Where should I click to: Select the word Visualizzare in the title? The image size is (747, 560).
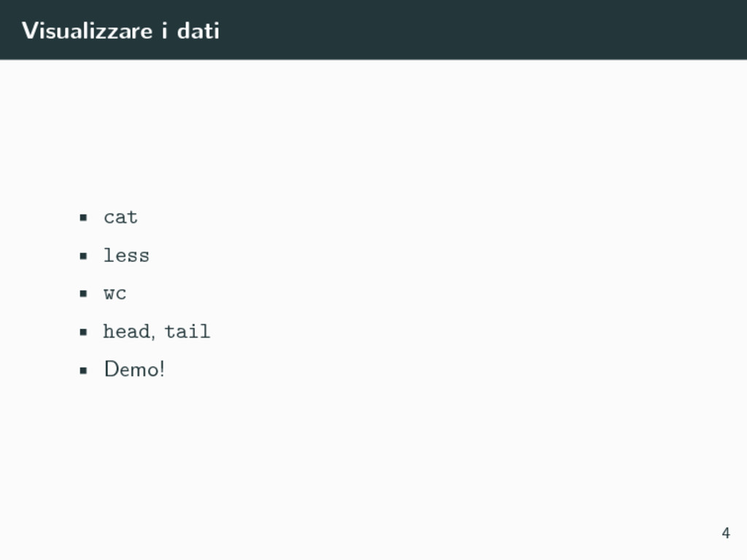pos(88,31)
